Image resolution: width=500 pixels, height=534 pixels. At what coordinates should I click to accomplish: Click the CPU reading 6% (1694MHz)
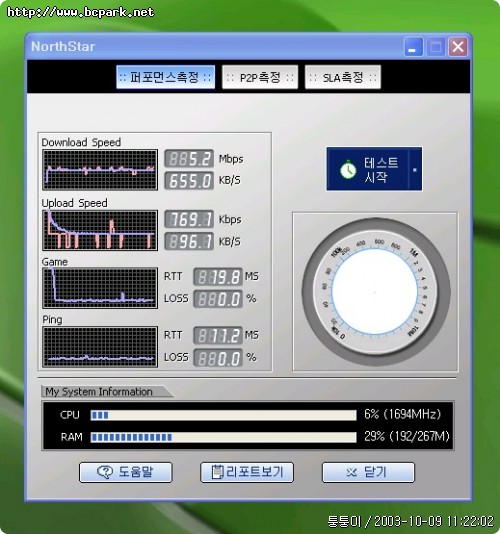(x=403, y=414)
